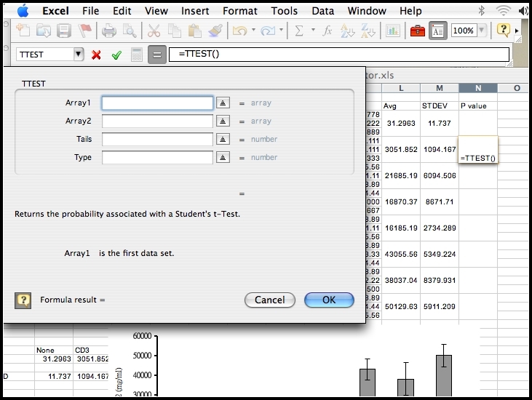532x400 pixels.
Task: Click the red Flag for Follow Up icon
Action: pyautogui.click(x=85, y=31)
